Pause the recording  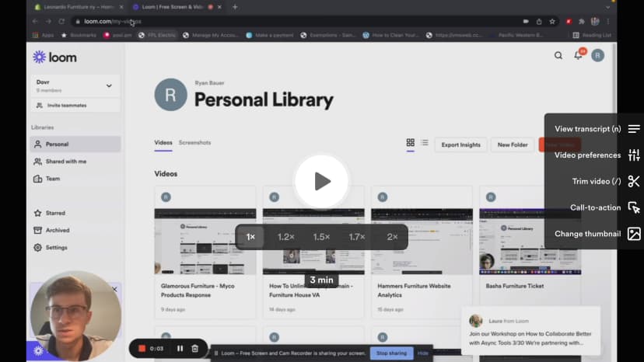pos(180,349)
